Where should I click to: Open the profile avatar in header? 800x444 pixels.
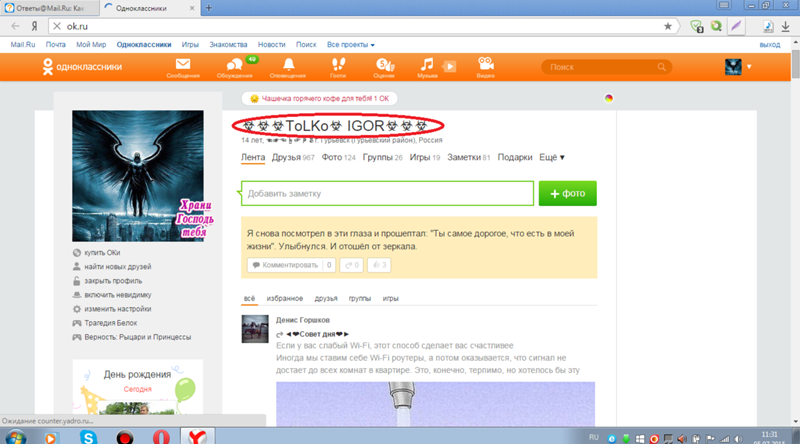point(733,67)
